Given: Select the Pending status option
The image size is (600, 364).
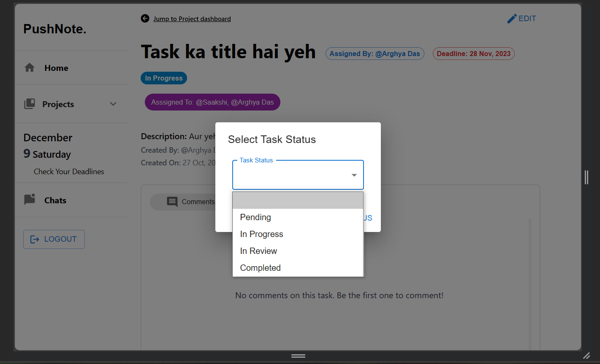Looking at the screenshot, I should (255, 217).
